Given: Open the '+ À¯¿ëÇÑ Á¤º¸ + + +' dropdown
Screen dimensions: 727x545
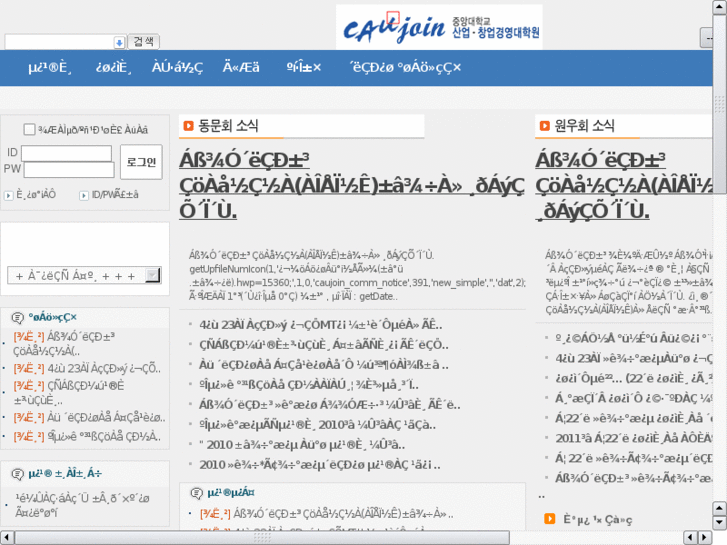Looking at the screenshot, I should [x=84, y=276].
